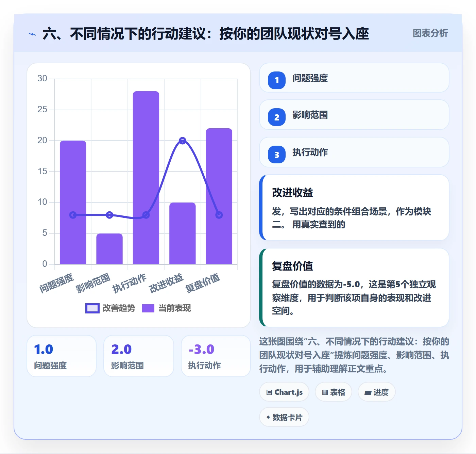
Task: Click the 改进收益 x-axis label under the chart
Action: 166,283
